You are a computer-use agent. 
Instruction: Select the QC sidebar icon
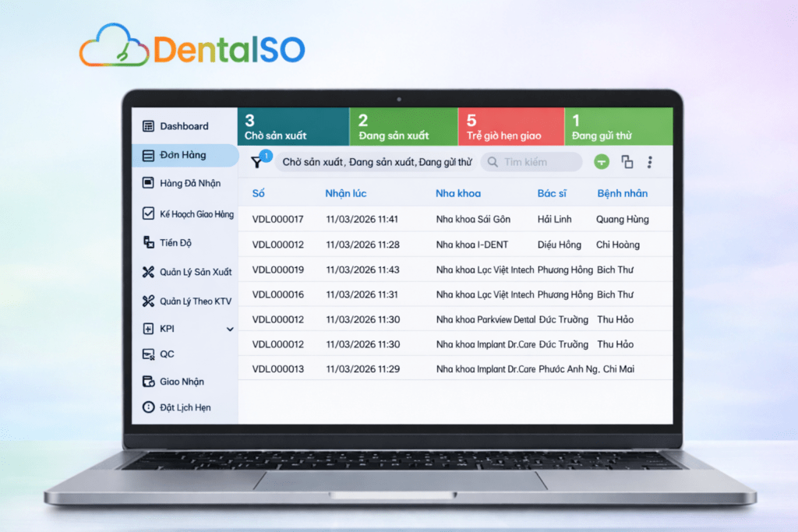click(x=147, y=354)
